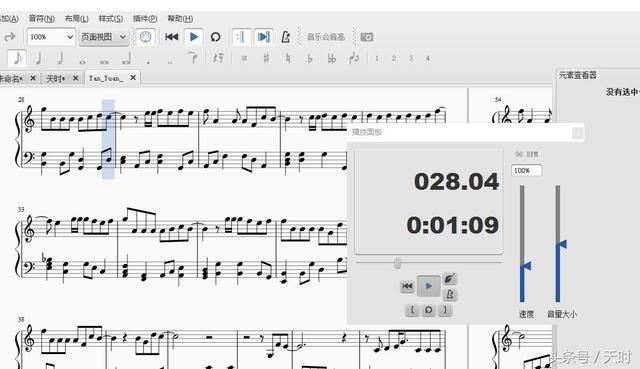Close the 播放面板 play panel
Screen dimensions: 640x369
(x=578, y=133)
